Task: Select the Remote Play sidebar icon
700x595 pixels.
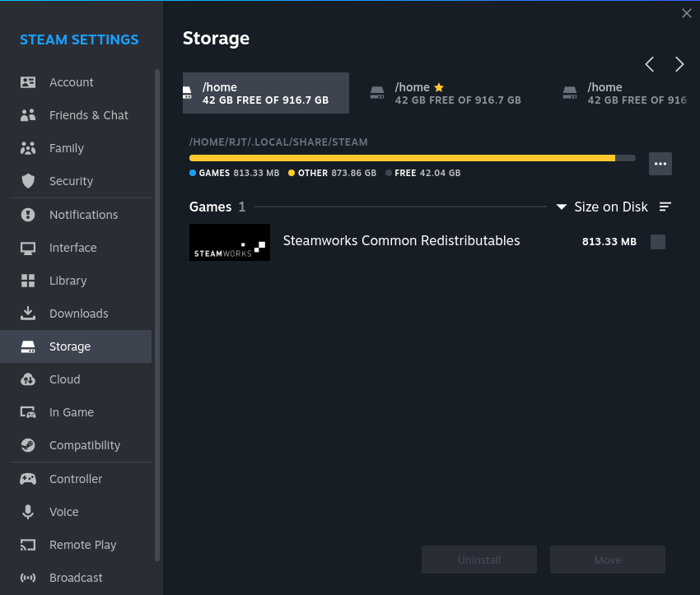Action: (x=28, y=545)
